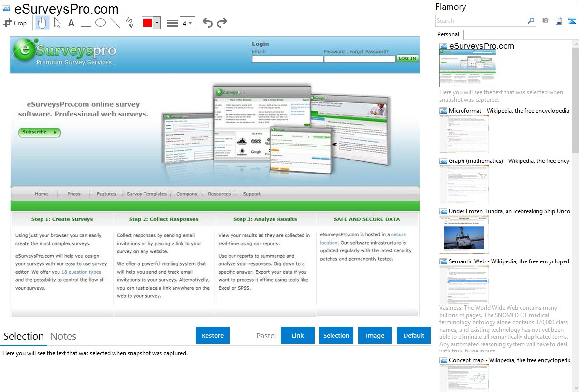Click the red color swatch
Screen dimensions: 579x392
pos(147,23)
